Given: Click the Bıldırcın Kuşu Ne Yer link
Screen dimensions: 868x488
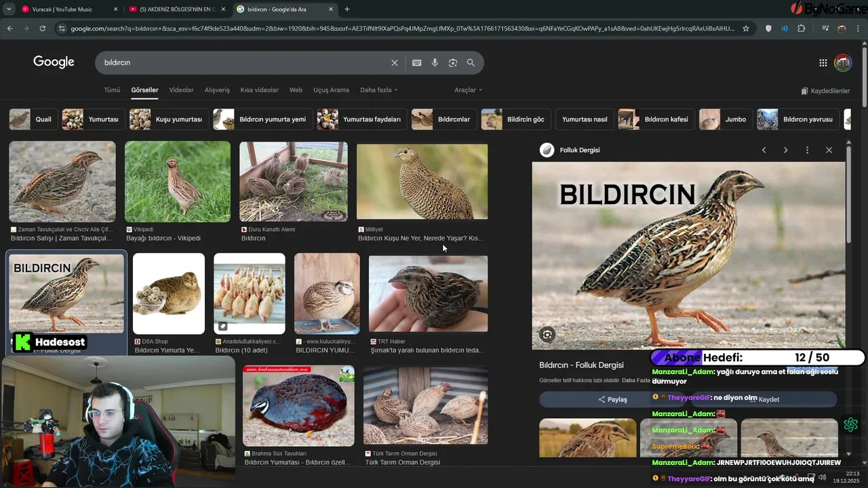Looking at the screenshot, I should [x=420, y=239].
